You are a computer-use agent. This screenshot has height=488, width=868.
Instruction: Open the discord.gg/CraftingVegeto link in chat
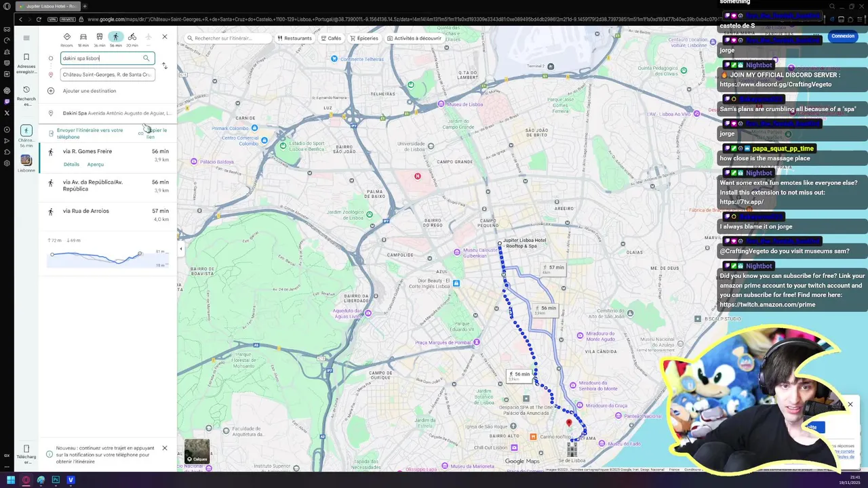click(x=776, y=84)
